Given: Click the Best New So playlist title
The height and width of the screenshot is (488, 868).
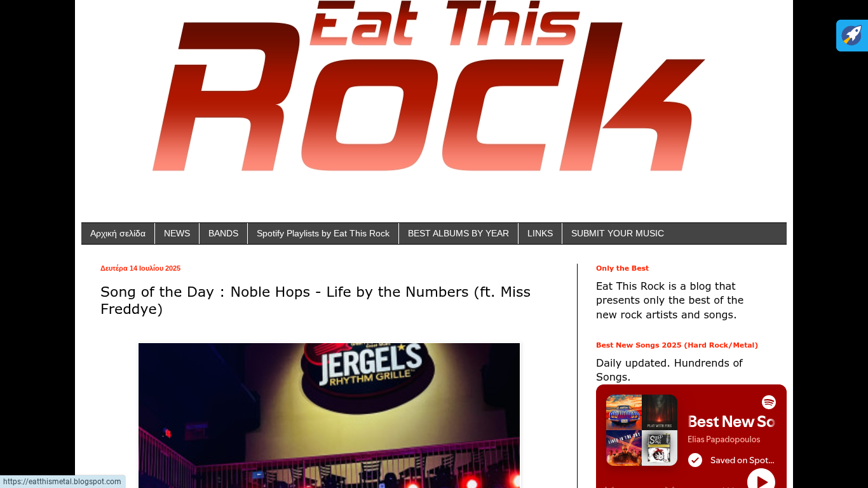Looking at the screenshot, I should 731,421.
